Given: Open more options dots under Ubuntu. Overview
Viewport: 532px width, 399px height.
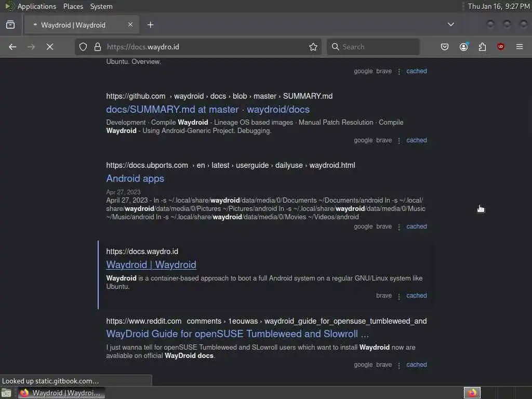Looking at the screenshot, I should 399,72.
